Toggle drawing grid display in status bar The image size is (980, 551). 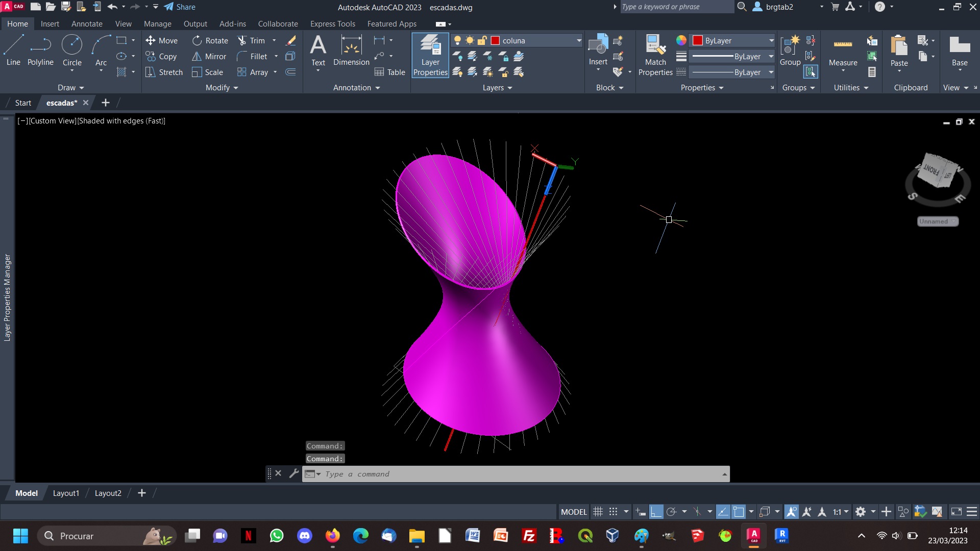598,512
